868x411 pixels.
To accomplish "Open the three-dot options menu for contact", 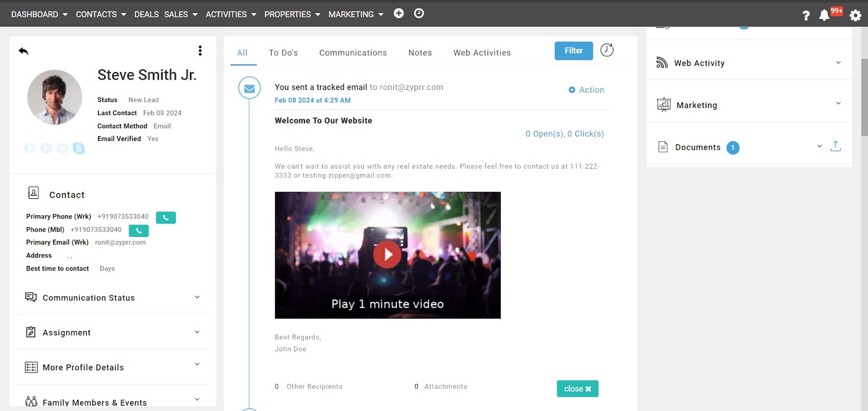I will tap(200, 50).
